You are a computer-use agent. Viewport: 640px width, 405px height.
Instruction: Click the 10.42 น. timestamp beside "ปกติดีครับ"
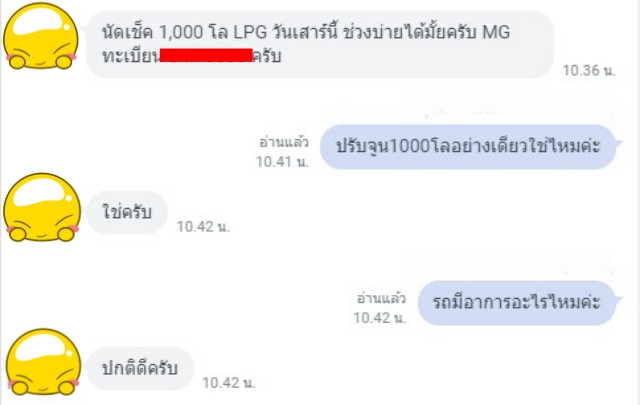(229, 383)
